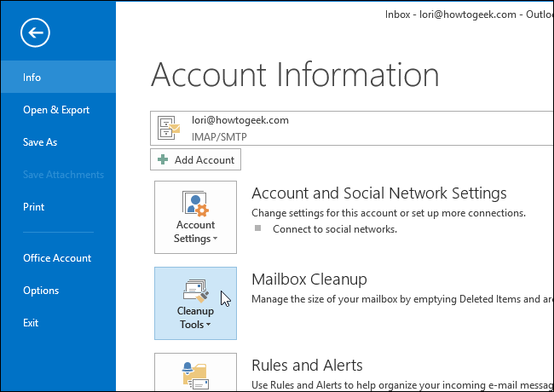554x392 pixels.
Task: Click the Account Settings icon
Action: 195,205
